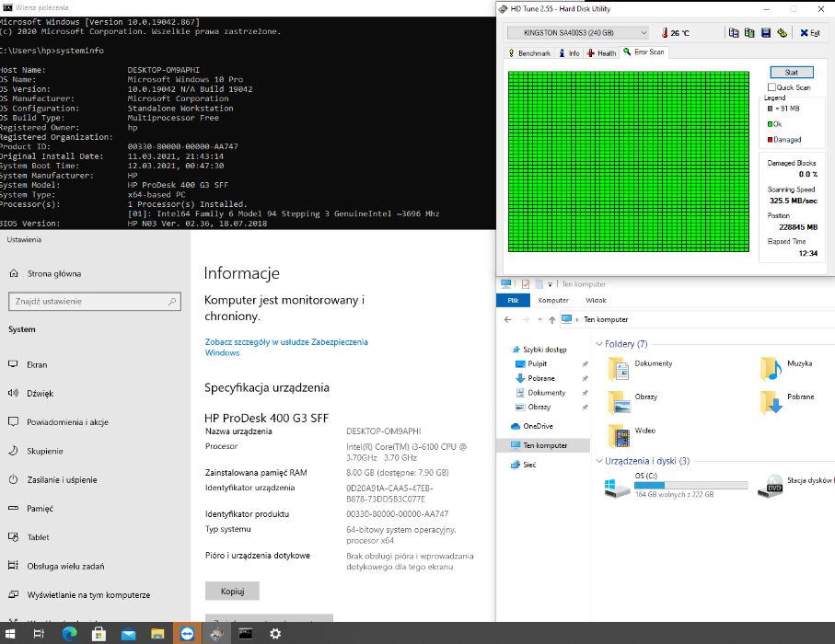Open Task View on the taskbar
835x644 pixels.
click(39, 633)
